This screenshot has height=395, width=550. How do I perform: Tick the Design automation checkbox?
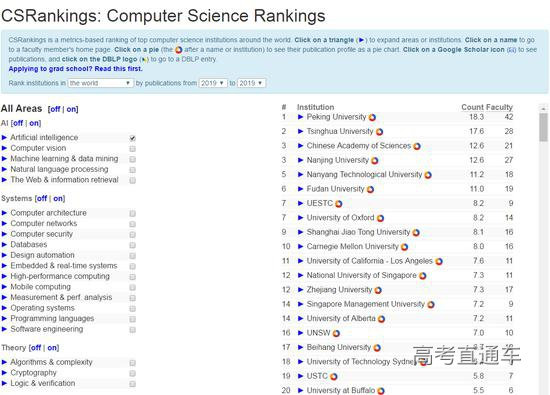point(133,256)
